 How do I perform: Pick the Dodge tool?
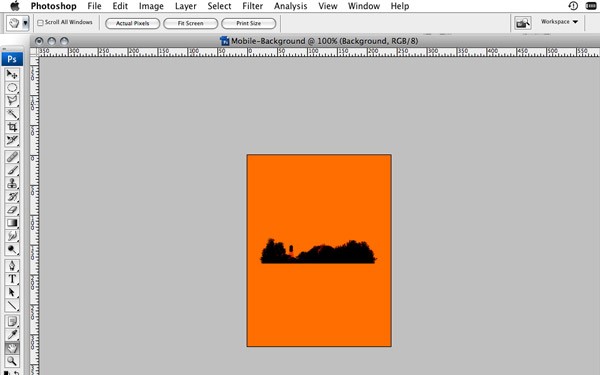pos(12,249)
